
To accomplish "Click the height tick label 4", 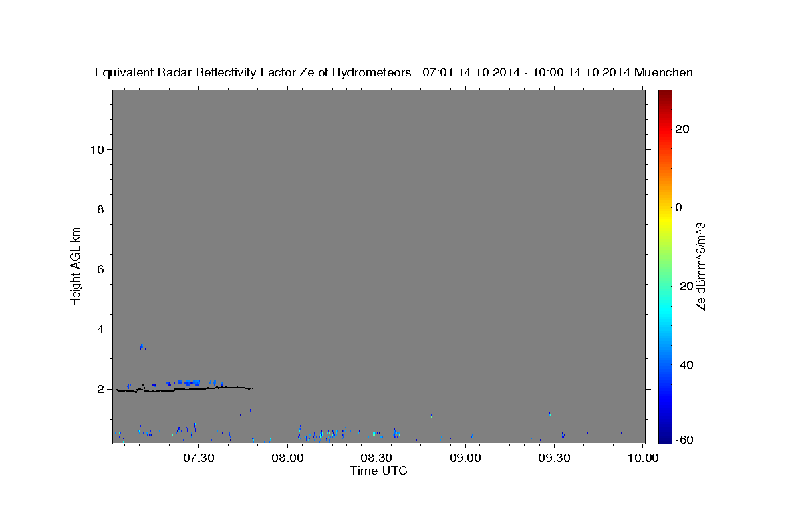I will pos(101,329).
